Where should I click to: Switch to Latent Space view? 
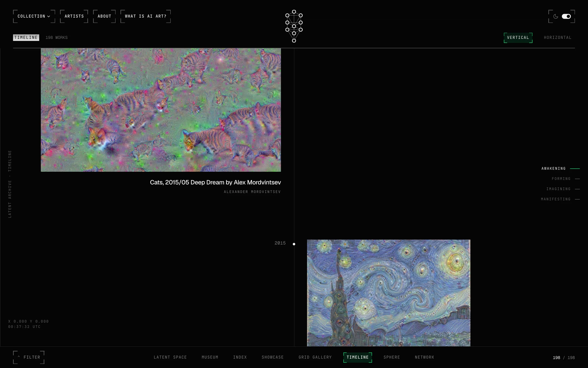point(170,357)
